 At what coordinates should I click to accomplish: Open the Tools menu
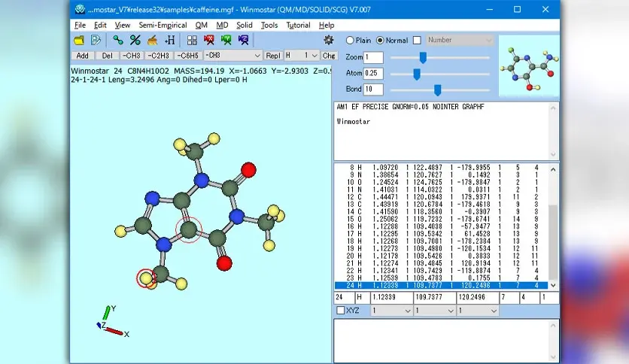(269, 26)
